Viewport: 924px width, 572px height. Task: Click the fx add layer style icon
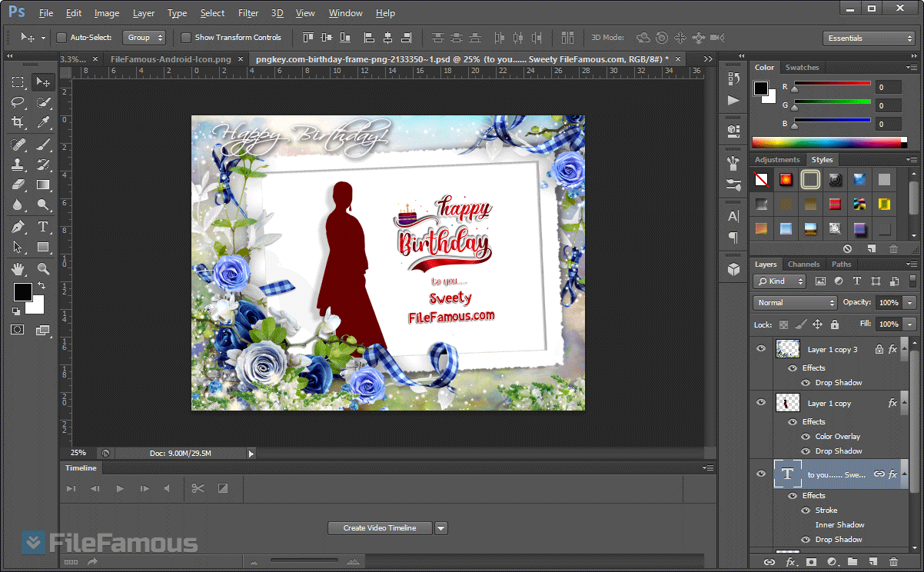pyautogui.click(x=790, y=562)
